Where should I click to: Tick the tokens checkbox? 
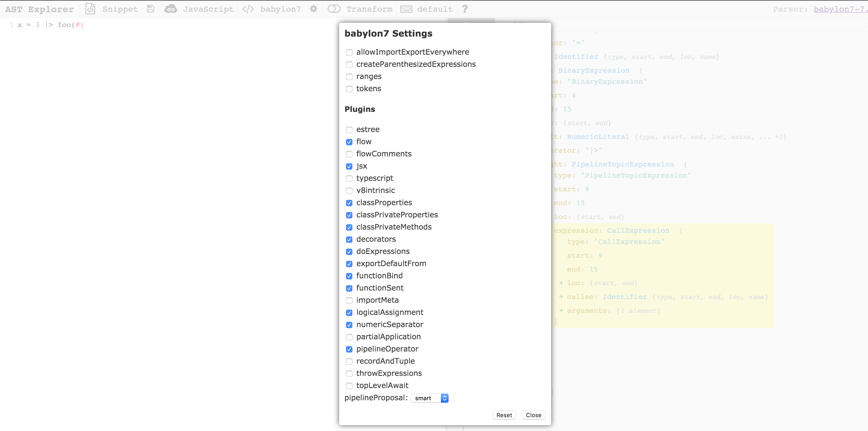pyautogui.click(x=349, y=89)
